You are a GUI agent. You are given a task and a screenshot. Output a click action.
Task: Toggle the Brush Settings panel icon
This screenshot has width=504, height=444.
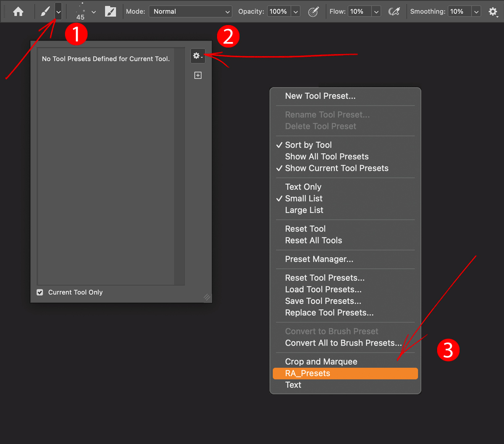tap(110, 12)
